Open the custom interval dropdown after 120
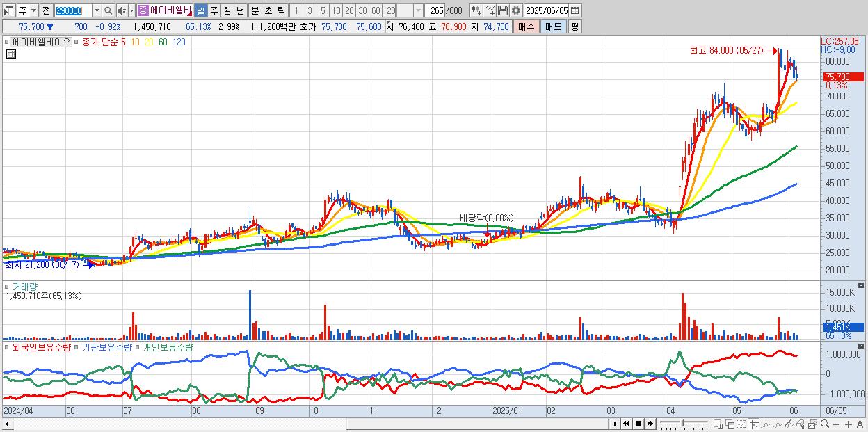Image resolution: width=868 pixels, height=432 pixels. [x=418, y=10]
